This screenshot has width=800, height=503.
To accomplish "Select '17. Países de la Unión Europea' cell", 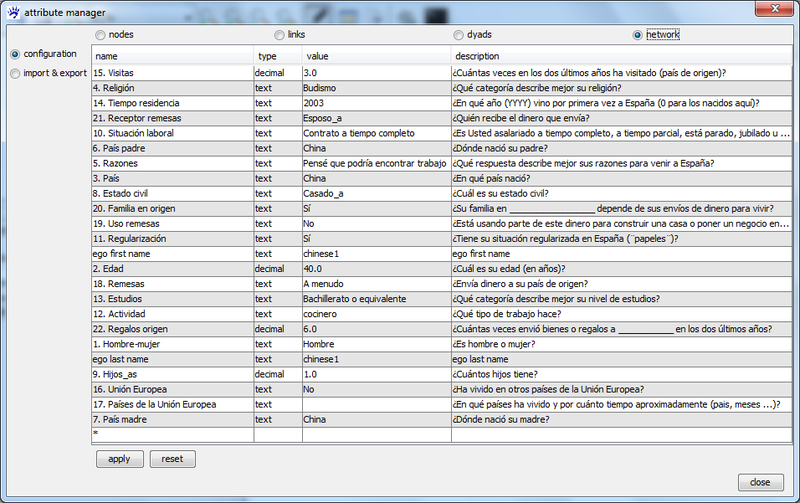I will point(172,404).
